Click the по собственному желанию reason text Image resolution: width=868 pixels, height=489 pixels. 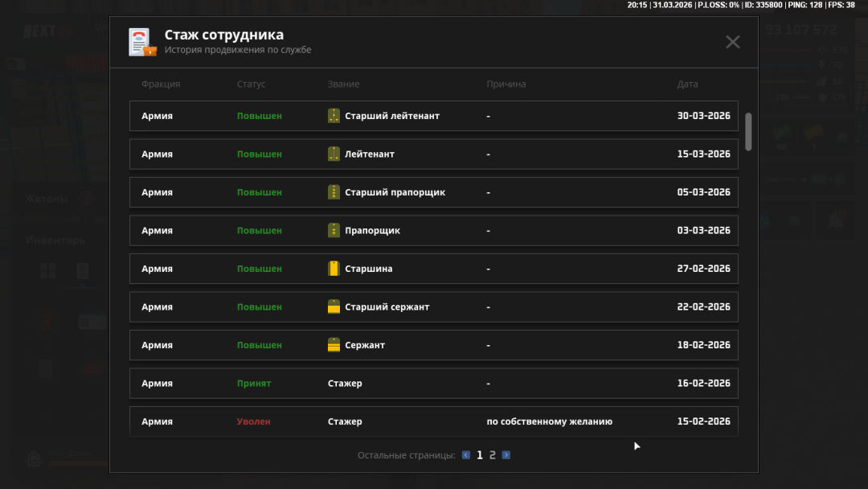click(549, 421)
